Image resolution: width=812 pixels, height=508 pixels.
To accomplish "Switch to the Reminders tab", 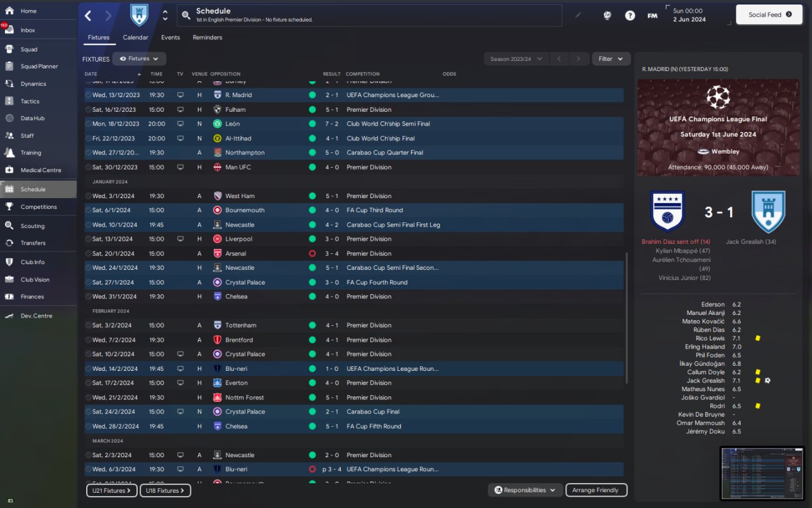I will 207,37.
